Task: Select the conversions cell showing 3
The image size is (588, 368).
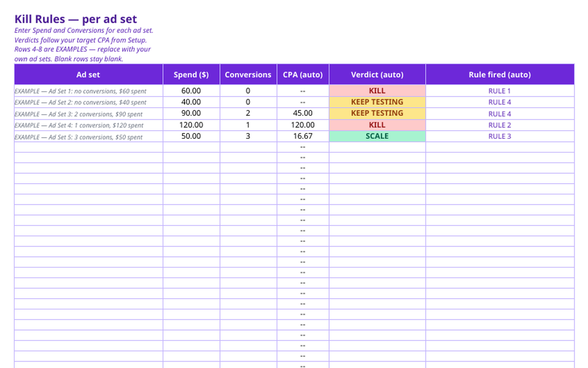Action: point(248,137)
